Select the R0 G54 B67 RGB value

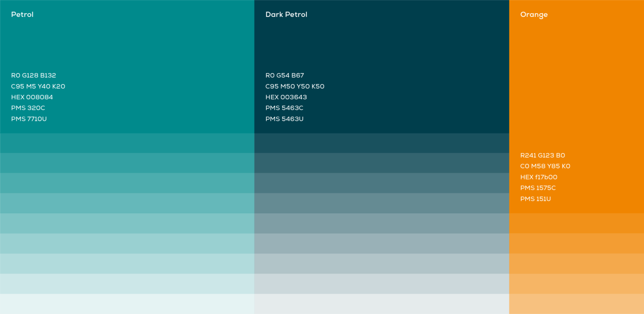(284, 75)
